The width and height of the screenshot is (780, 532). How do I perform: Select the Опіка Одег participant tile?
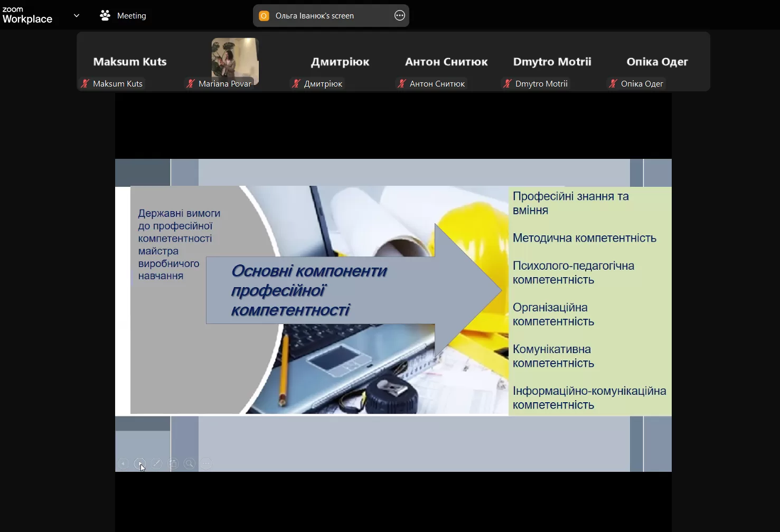[x=657, y=62]
